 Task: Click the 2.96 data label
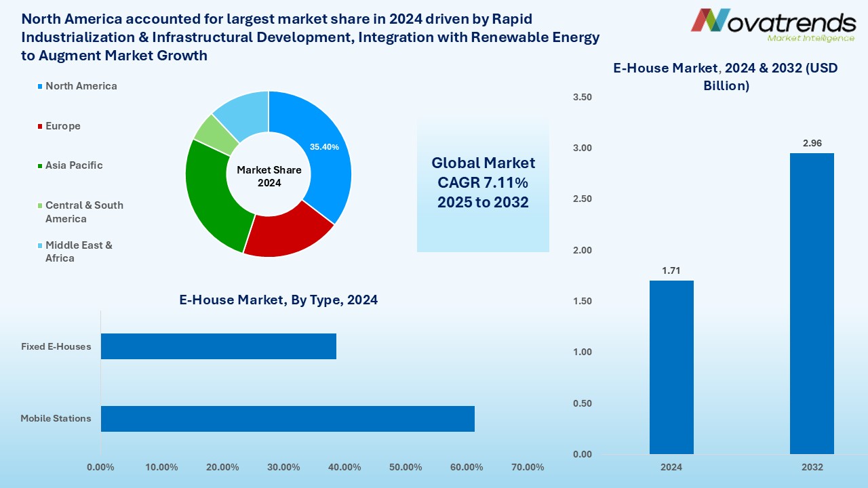[x=812, y=143]
